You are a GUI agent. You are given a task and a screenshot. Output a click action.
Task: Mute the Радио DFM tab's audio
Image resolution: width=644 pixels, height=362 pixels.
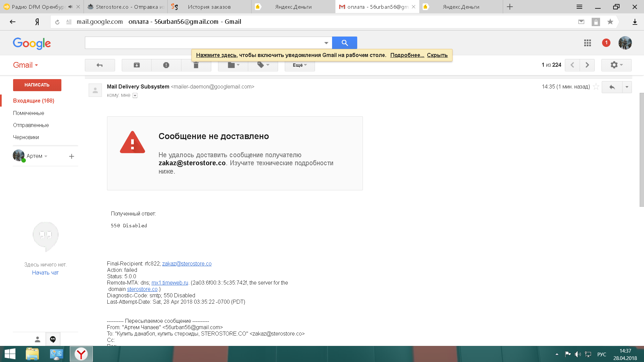[x=70, y=7]
